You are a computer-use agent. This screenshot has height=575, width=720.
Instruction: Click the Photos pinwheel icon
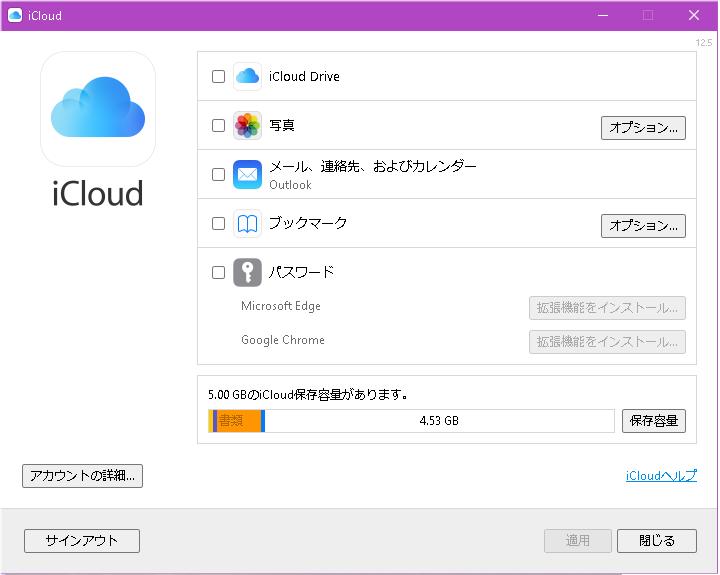[x=247, y=126]
